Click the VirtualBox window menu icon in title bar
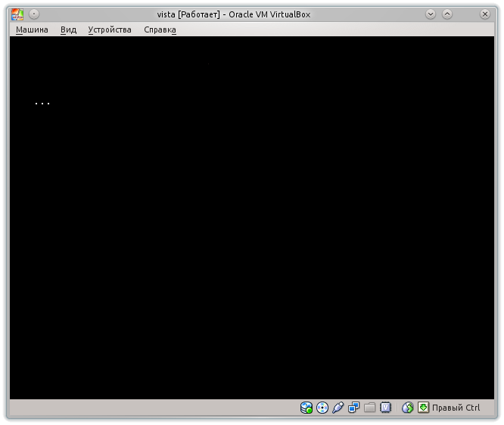 tap(17, 14)
